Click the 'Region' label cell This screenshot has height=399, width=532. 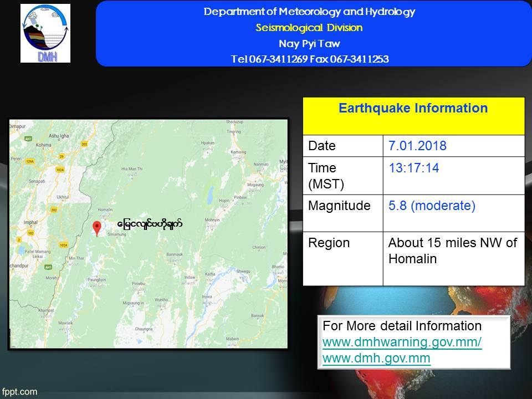click(343, 259)
